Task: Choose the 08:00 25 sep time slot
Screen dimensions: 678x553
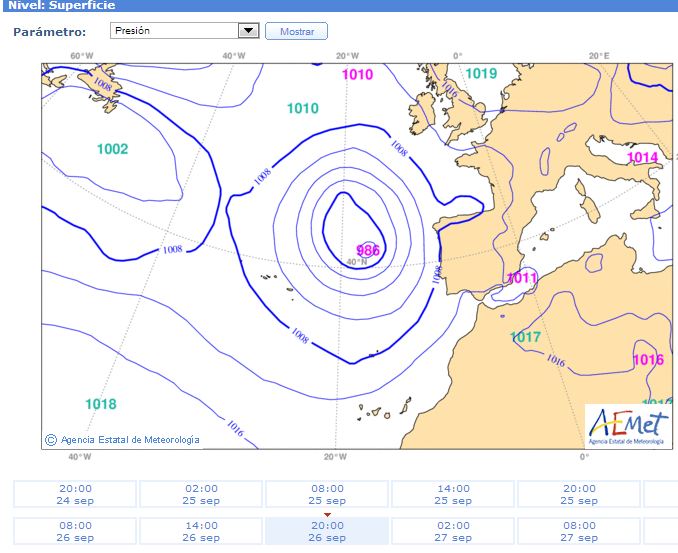Action: coord(327,494)
